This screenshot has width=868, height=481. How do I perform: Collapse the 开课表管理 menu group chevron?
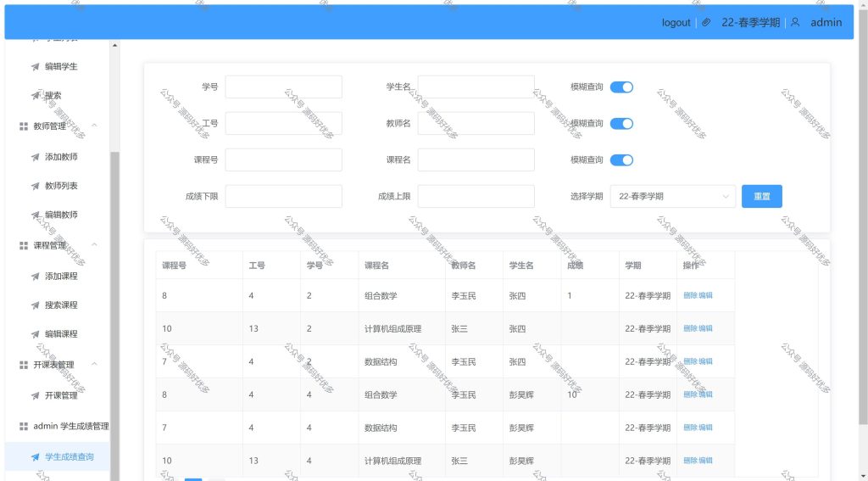(x=94, y=364)
